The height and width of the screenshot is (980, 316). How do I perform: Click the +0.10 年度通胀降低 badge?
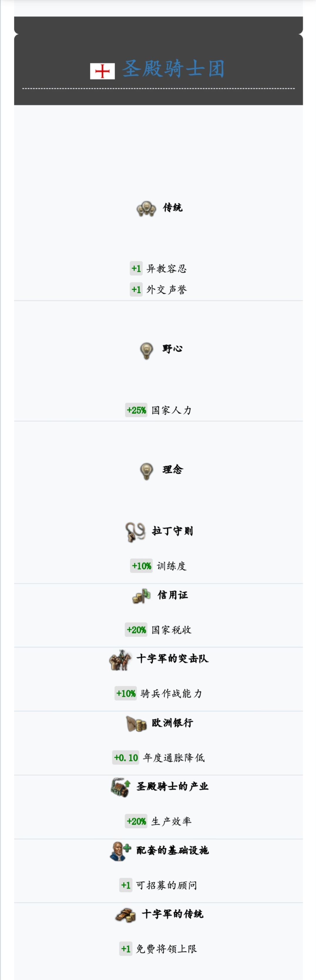(x=126, y=757)
